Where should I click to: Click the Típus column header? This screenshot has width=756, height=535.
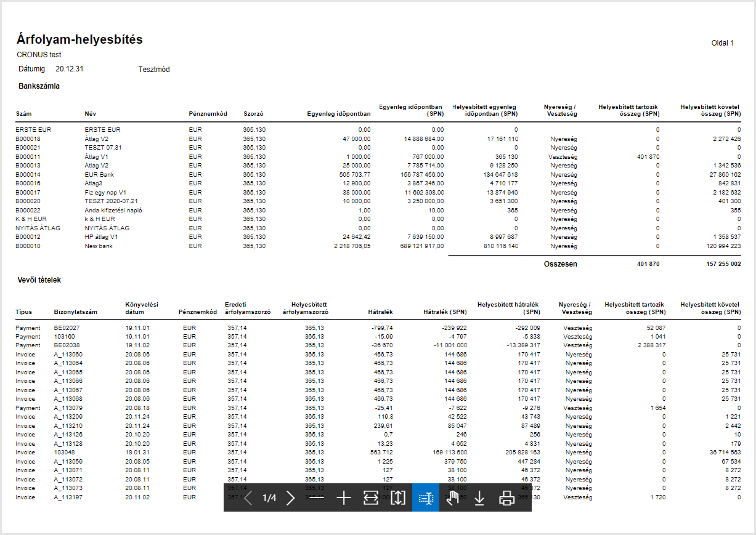click(23, 312)
